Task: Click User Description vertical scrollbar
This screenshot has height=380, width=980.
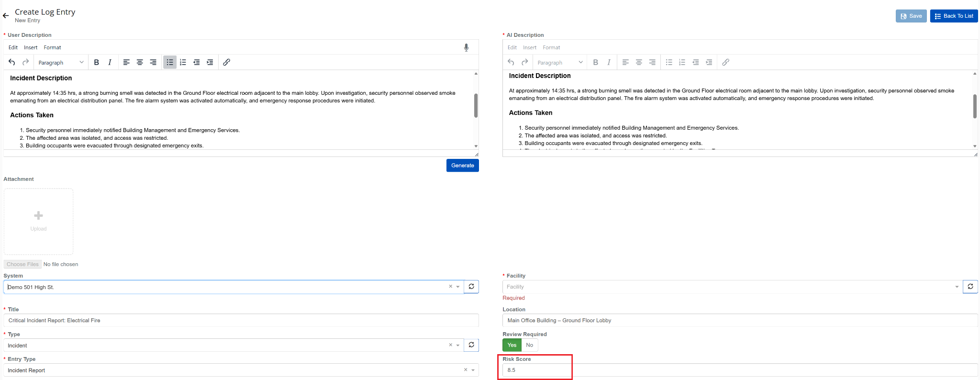Action: [x=476, y=105]
